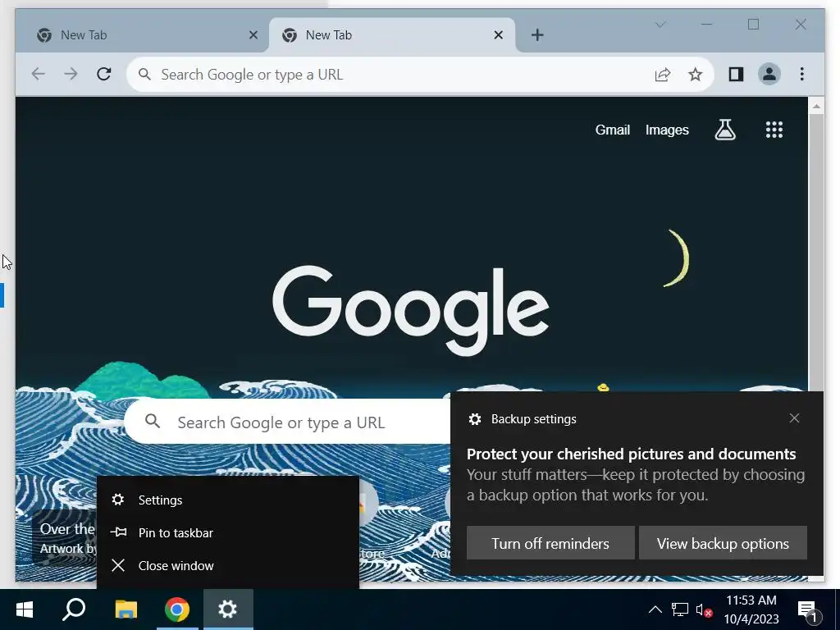Reload the current page

point(104,74)
